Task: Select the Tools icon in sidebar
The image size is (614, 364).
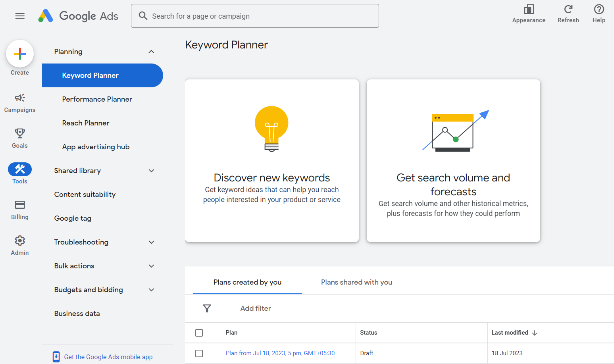Action: pyautogui.click(x=20, y=169)
